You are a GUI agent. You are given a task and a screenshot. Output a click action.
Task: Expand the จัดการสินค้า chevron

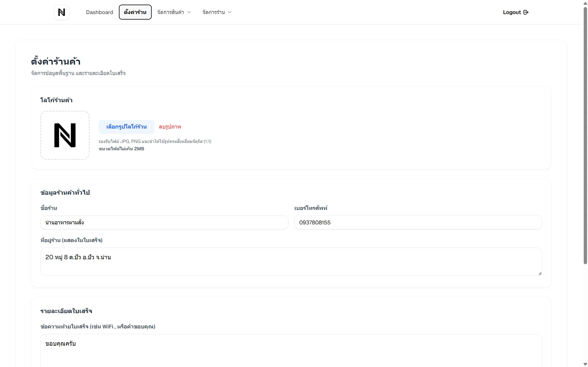189,12
